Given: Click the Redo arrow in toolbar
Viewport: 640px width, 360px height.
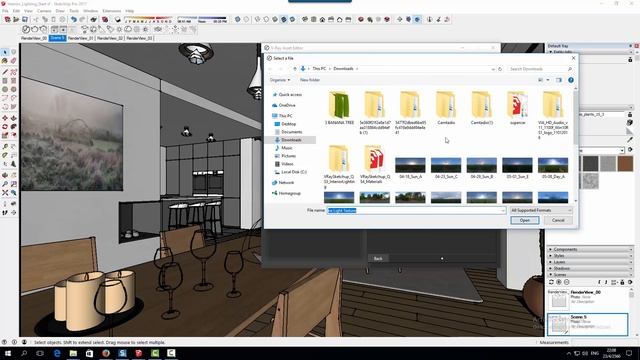Looking at the screenshot, I should pos(82,20).
